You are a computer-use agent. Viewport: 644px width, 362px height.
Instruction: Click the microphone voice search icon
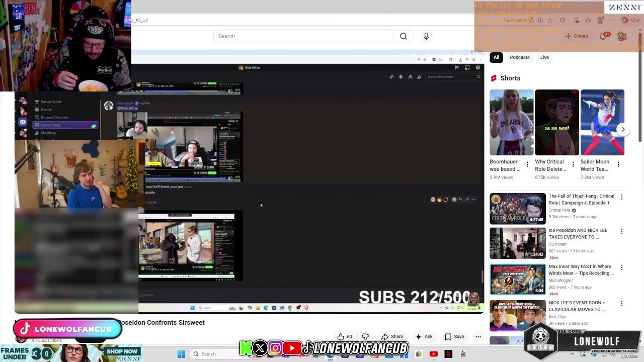pos(426,36)
